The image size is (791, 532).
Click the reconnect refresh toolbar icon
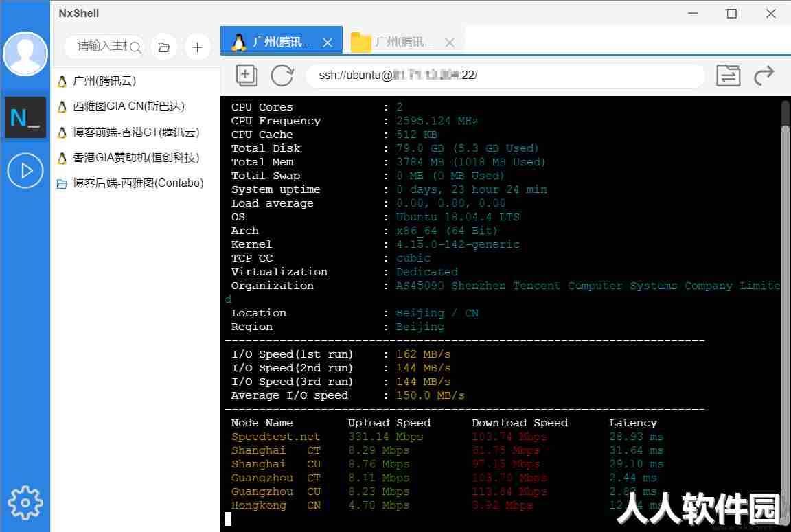(x=282, y=76)
